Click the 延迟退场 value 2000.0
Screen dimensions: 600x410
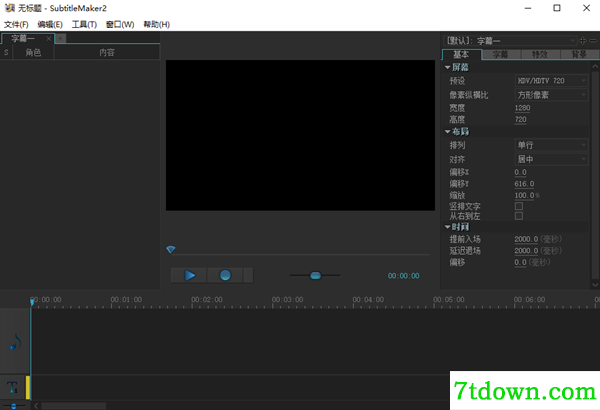point(526,251)
